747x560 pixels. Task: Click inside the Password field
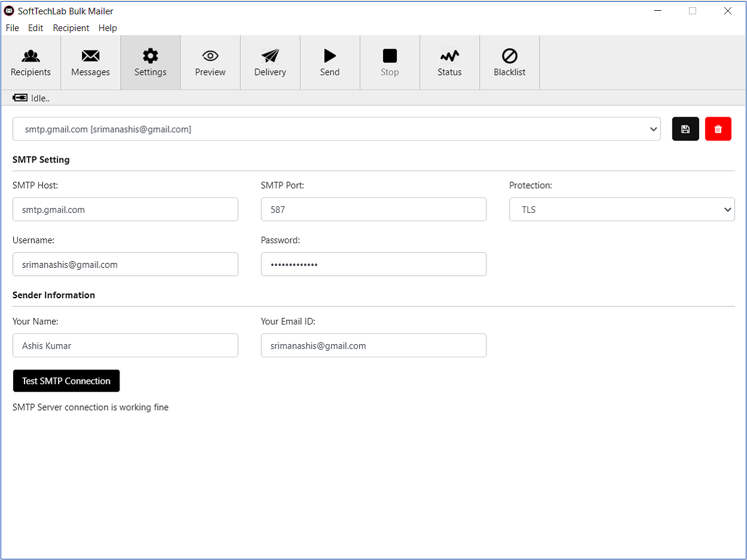(x=373, y=264)
